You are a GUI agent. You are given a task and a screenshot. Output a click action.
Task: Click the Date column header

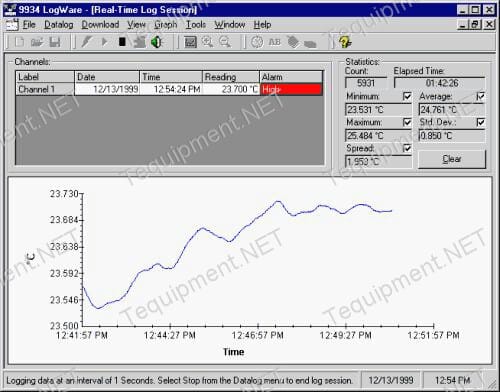pos(107,77)
